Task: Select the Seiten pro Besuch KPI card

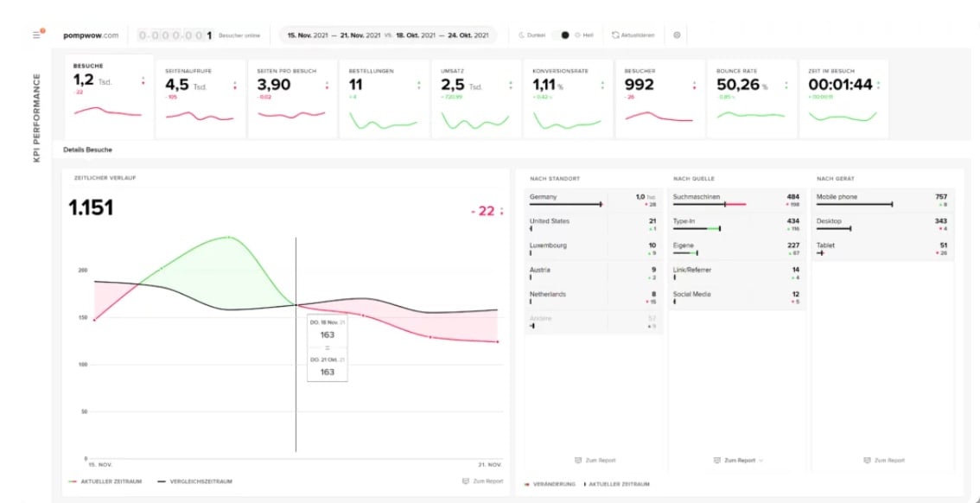Action: coord(292,99)
